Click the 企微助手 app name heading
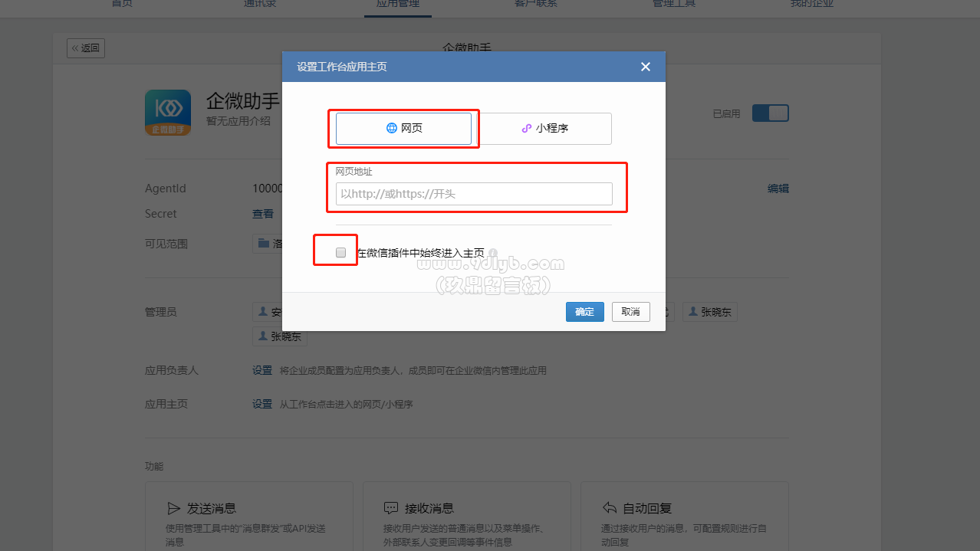This screenshot has width=980, height=551. pyautogui.click(x=243, y=101)
